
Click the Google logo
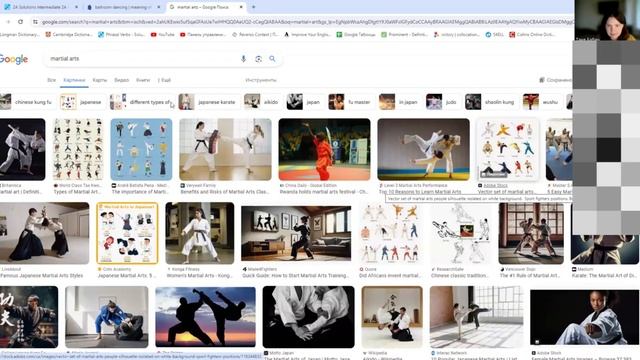[14, 59]
